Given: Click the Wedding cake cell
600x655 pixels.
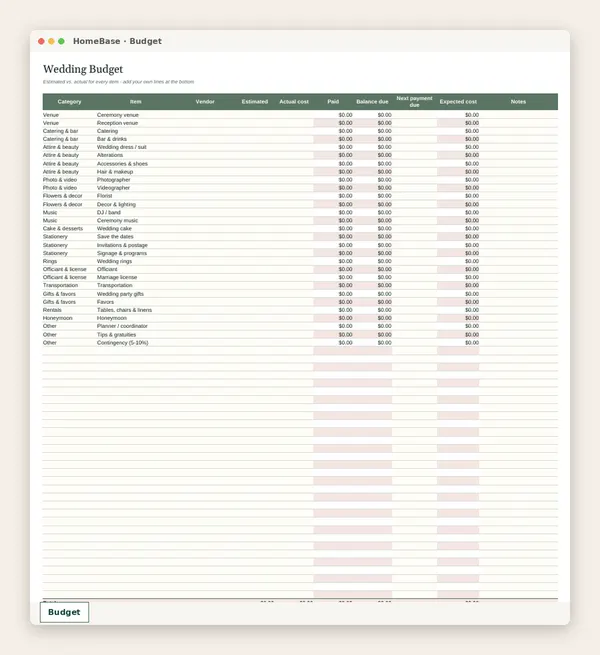Looking at the screenshot, I should pos(135,228).
